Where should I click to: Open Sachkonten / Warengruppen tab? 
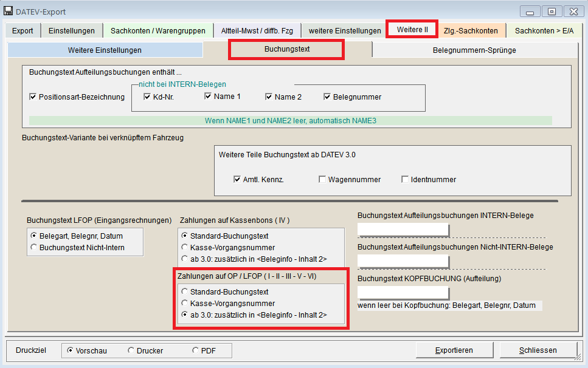[158, 31]
